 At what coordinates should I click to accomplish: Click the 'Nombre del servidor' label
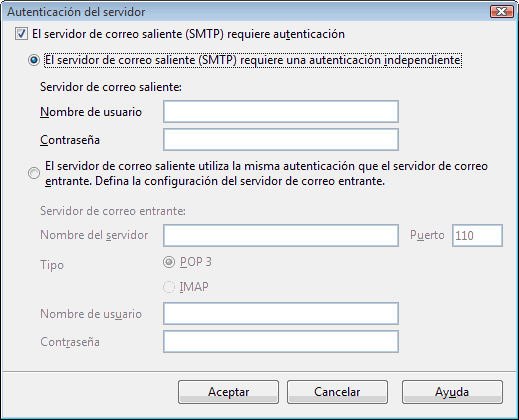(94, 235)
